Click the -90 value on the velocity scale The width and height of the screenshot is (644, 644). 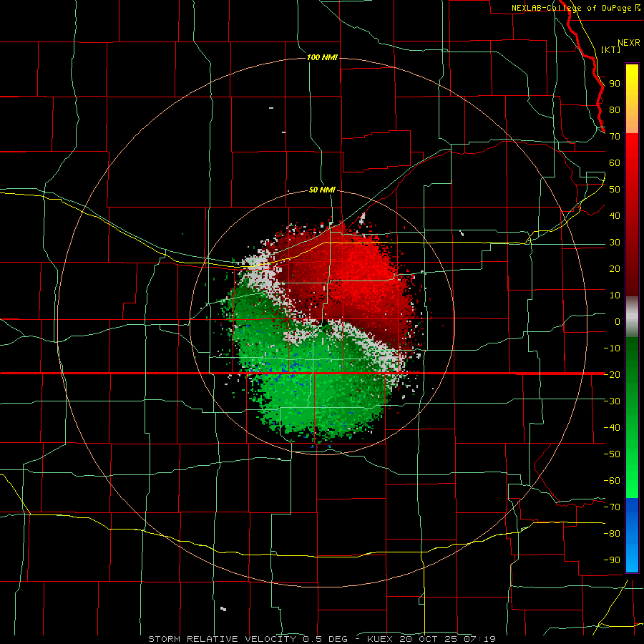pyautogui.click(x=612, y=560)
